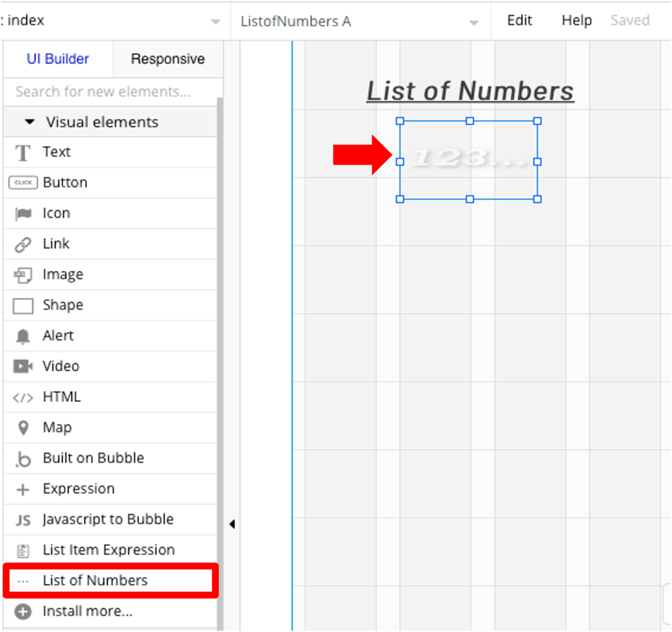Choose Javascript to Bubble element
Screen dimensions: 672x632
[x=110, y=519]
